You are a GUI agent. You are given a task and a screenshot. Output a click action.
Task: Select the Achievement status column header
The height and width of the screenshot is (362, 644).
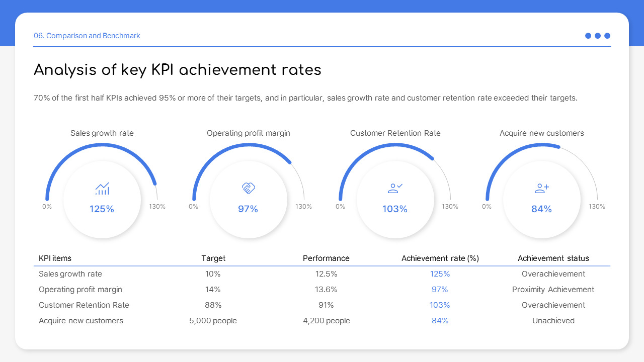point(553,258)
